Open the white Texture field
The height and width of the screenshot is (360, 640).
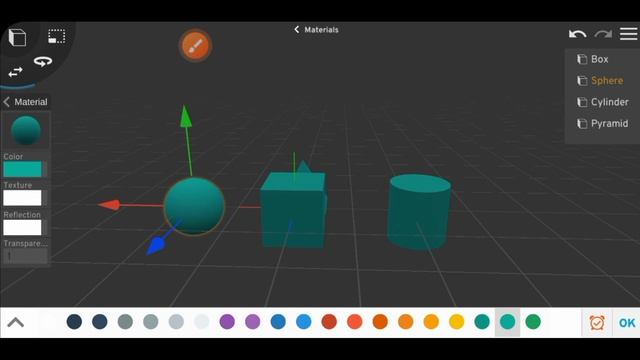pyautogui.click(x=22, y=198)
